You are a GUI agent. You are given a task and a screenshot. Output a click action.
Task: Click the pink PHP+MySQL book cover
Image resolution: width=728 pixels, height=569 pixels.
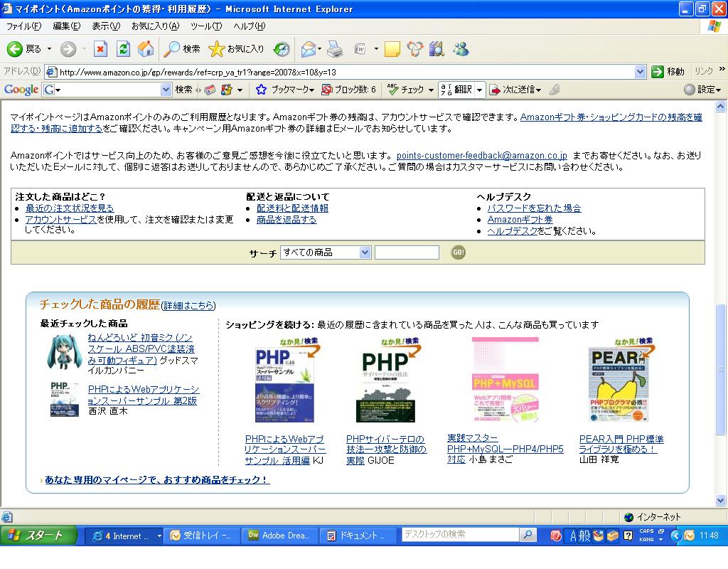tap(505, 380)
